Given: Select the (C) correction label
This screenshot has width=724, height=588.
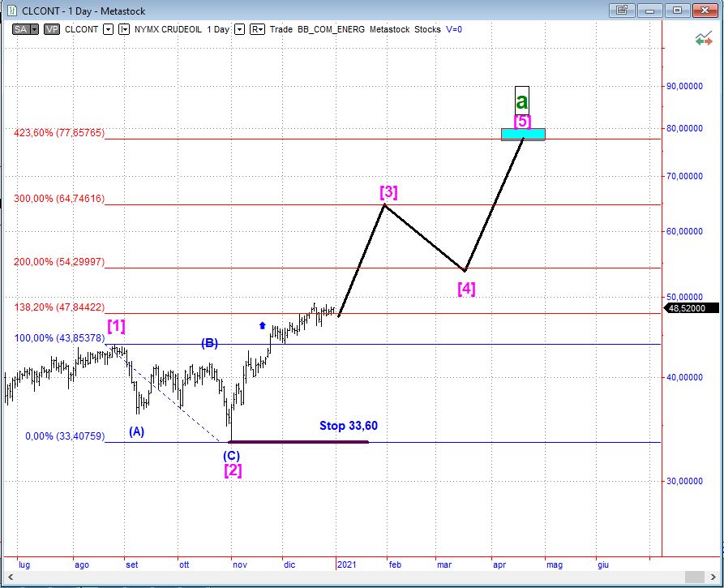Looking at the screenshot, I should coord(231,456).
